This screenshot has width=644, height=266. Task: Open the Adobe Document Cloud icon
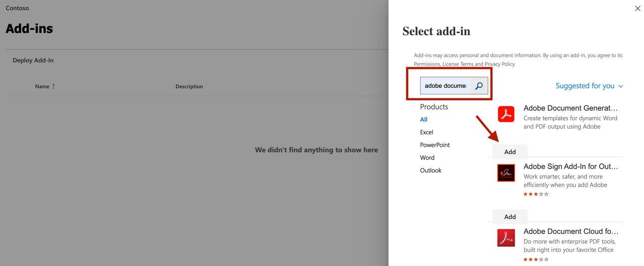pos(506,238)
